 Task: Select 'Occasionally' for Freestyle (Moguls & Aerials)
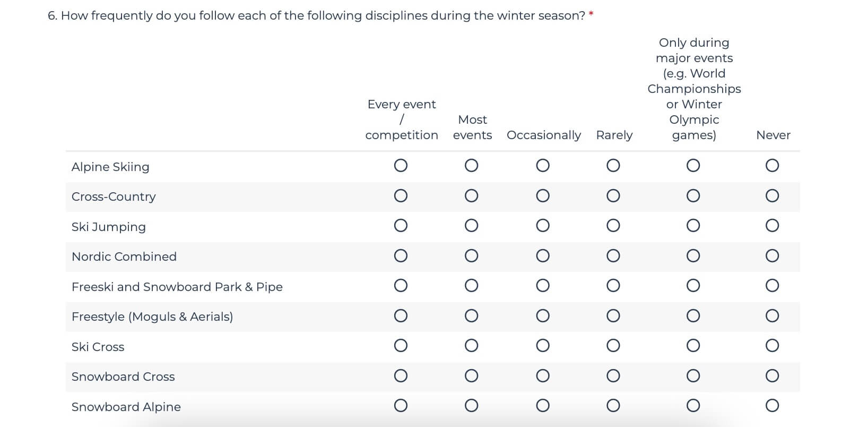coord(542,316)
